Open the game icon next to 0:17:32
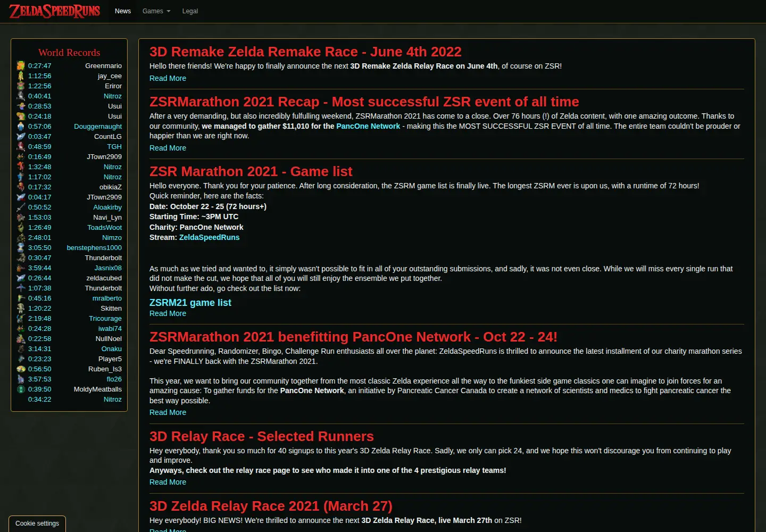 coord(21,187)
